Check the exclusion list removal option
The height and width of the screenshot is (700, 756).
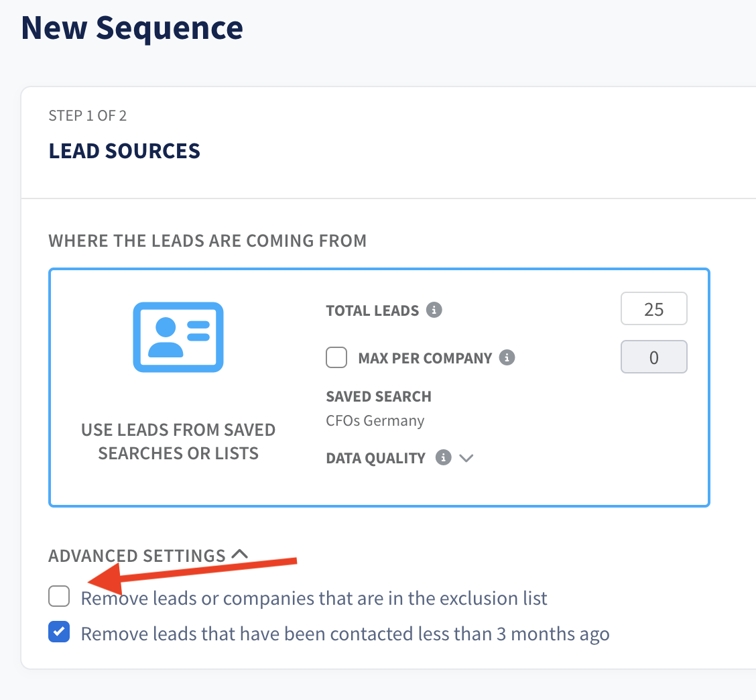click(x=59, y=596)
